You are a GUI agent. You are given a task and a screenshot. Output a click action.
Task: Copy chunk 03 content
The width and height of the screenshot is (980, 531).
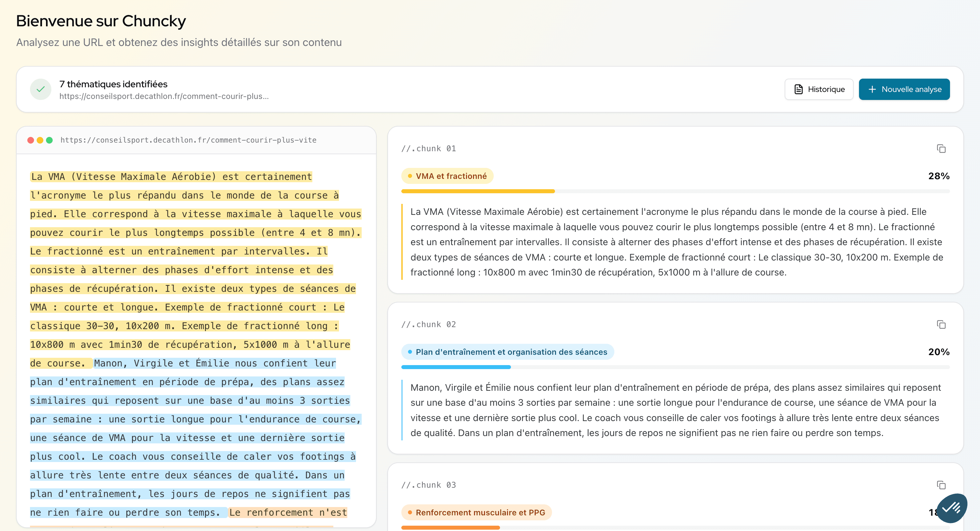click(941, 485)
